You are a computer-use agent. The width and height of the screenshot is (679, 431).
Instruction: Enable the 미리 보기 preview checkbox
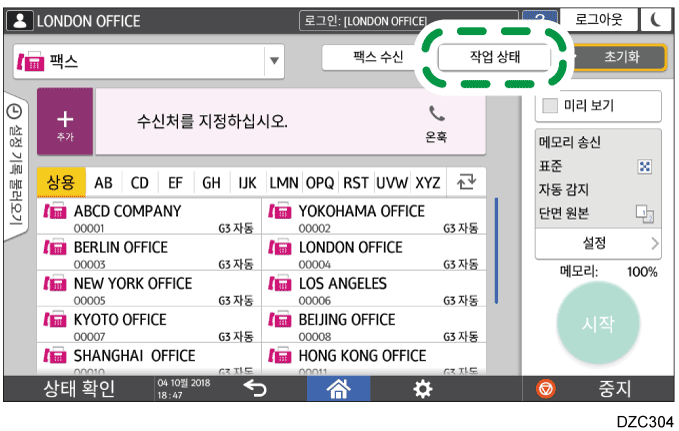[551, 105]
